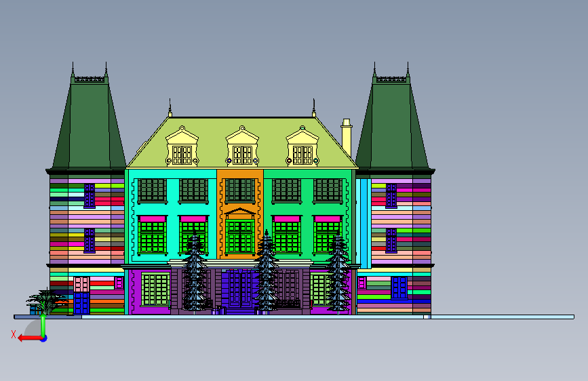Select the right dormer window on roof

coord(302,146)
